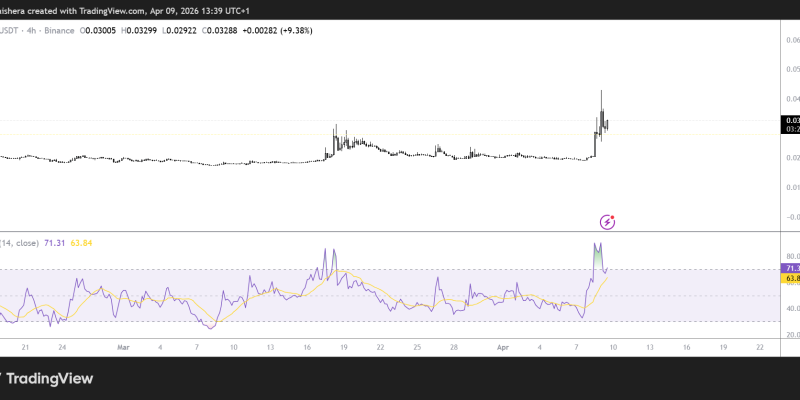Viewport: 800px width, 400px height.
Task: Click the Mar label on the time axis
Action: 123,348
